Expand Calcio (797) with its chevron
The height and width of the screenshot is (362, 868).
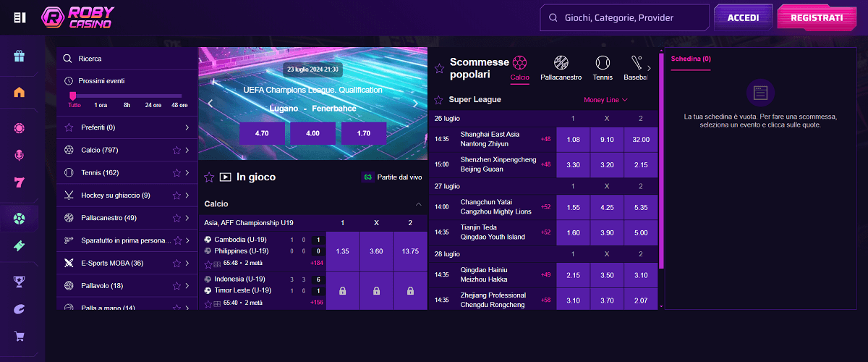[187, 150]
